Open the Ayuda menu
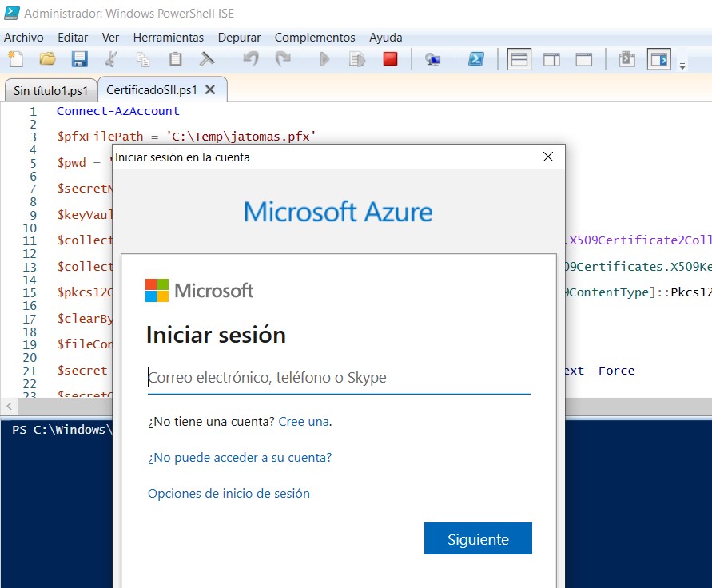The height and width of the screenshot is (588, 712). coord(385,38)
